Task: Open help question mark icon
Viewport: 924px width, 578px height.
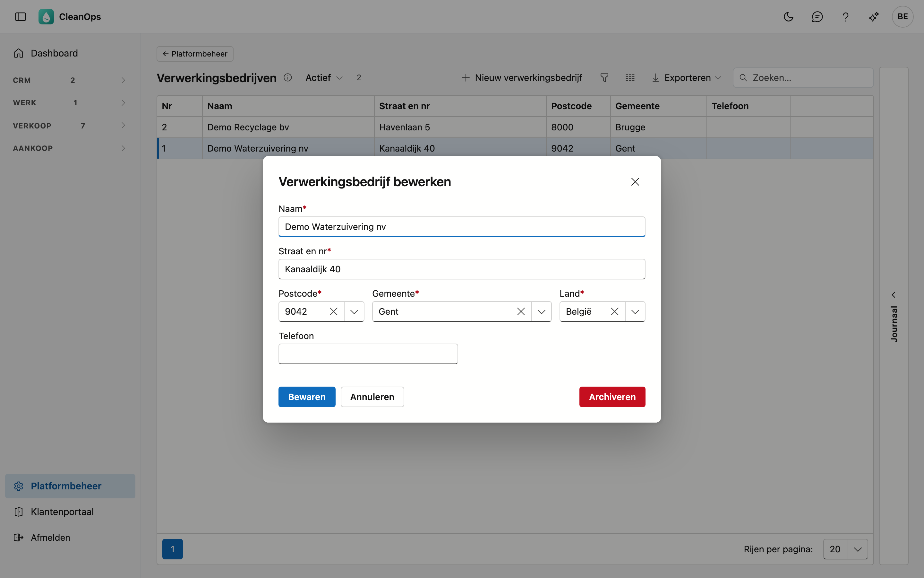Action: 845,16
